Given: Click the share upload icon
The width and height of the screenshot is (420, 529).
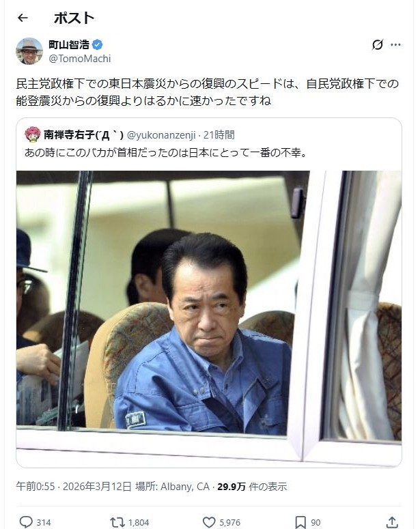Looking at the screenshot, I should tap(392, 522).
